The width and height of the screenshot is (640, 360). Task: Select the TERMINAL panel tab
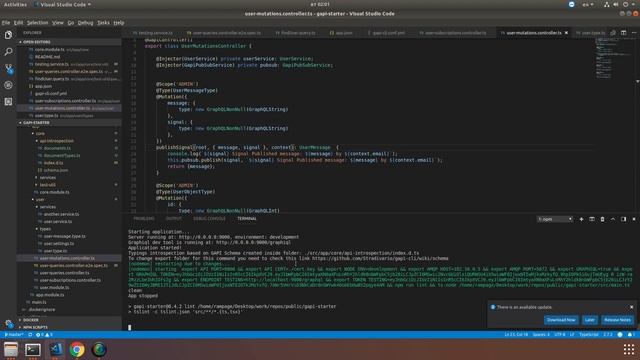247,219
